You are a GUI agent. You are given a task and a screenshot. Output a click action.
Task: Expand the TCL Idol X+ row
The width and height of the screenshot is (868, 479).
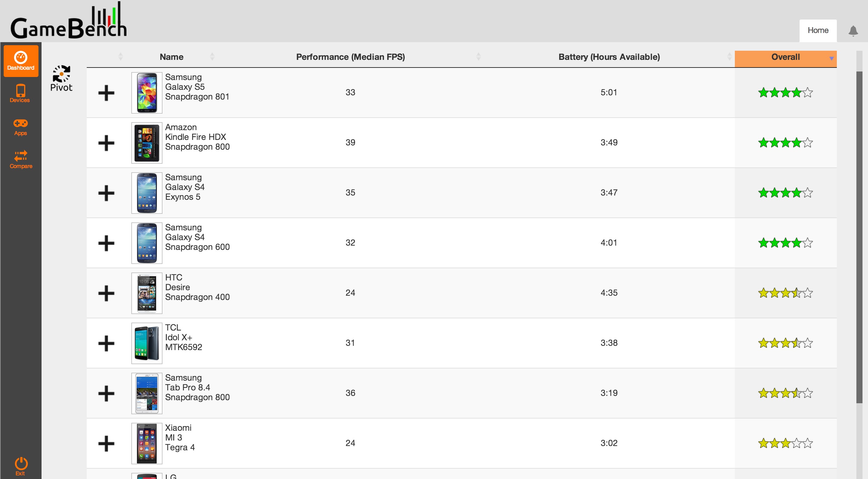click(107, 343)
